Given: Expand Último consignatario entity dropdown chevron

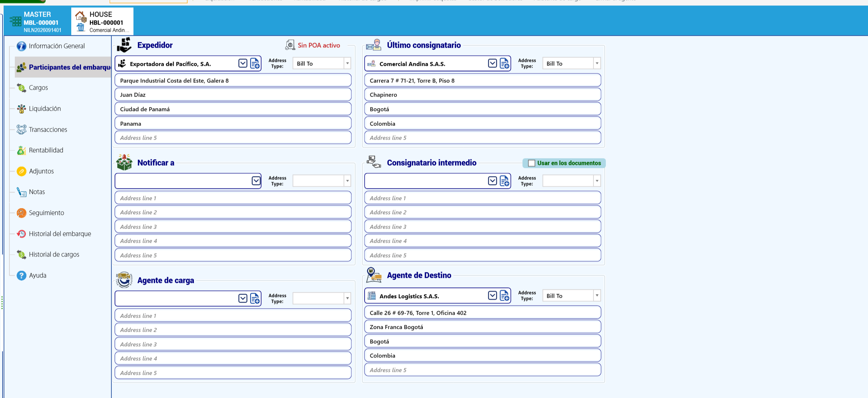Looking at the screenshot, I should 492,63.
